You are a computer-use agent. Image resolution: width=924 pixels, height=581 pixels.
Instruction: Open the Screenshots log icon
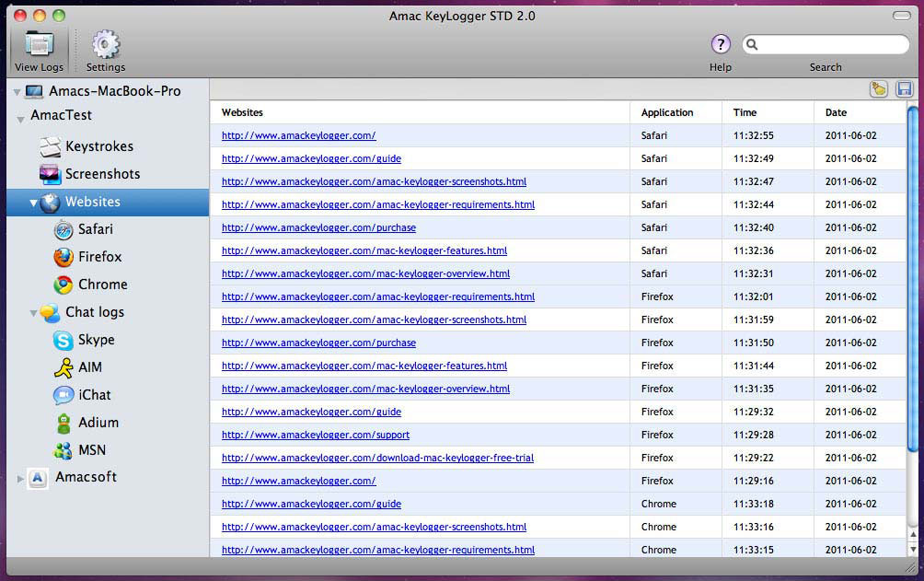pyautogui.click(x=50, y=174)
